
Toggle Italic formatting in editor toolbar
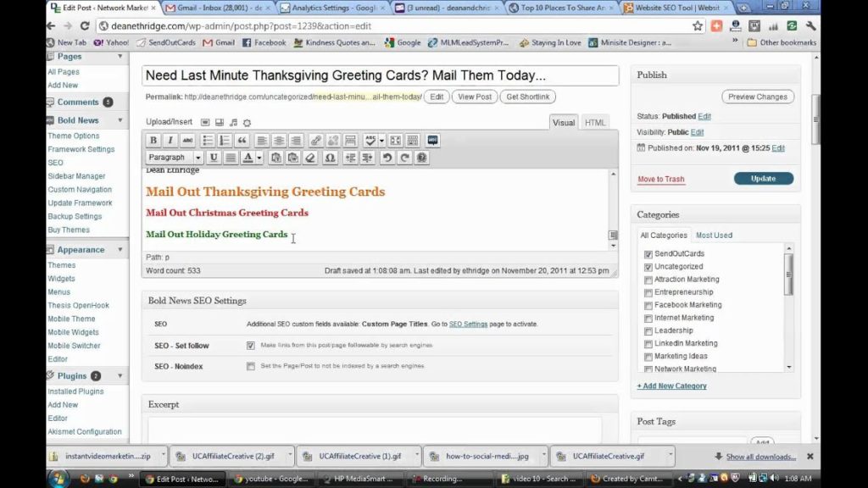170,141
